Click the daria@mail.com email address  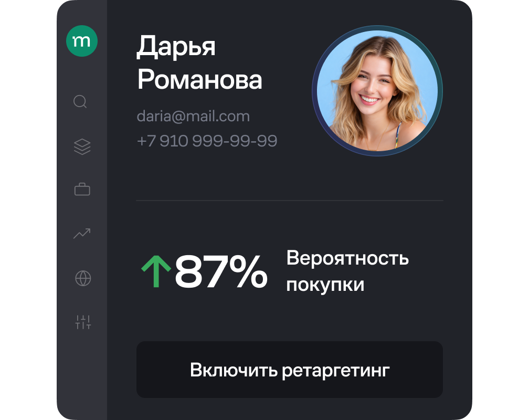[x=193, y=117]
